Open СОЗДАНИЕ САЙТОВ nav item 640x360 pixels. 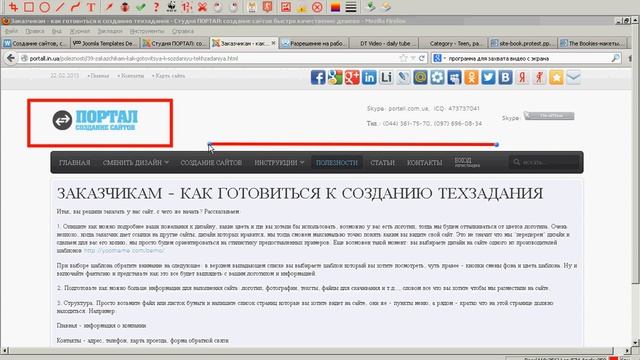coord(211,162)
